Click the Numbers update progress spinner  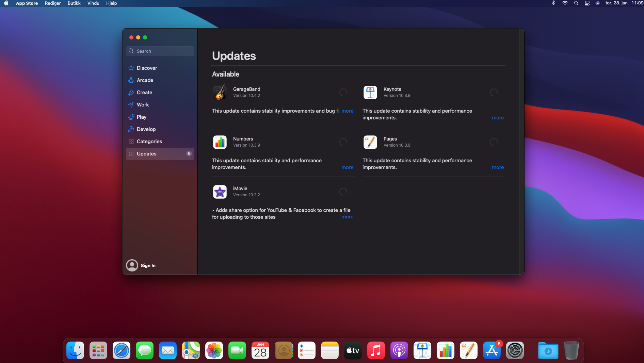coord(343,142)
